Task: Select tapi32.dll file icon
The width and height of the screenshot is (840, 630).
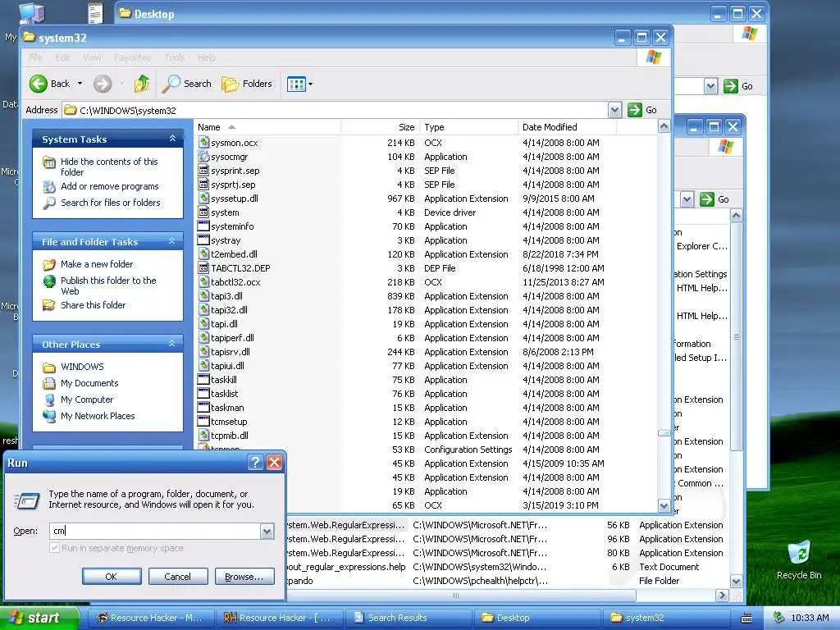Action: (x=203, y=309)
